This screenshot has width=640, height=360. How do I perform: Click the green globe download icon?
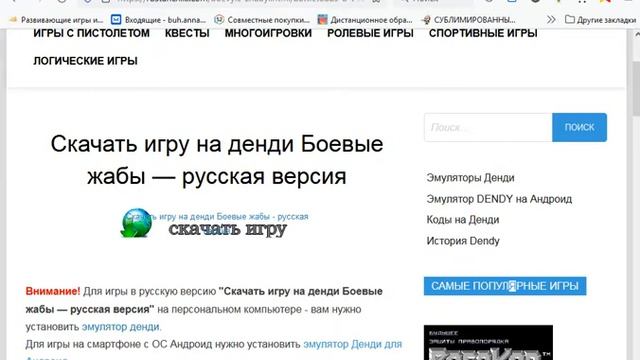coord(136,223)
